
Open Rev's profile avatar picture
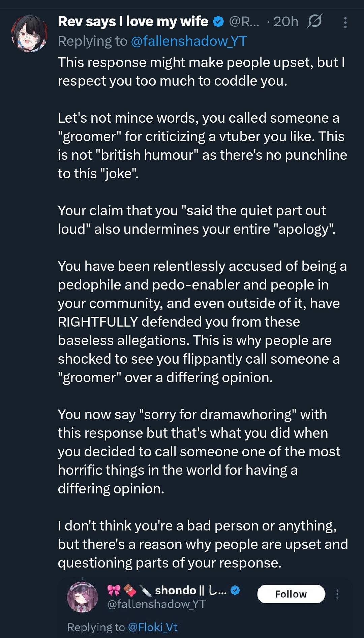(29, 33)
